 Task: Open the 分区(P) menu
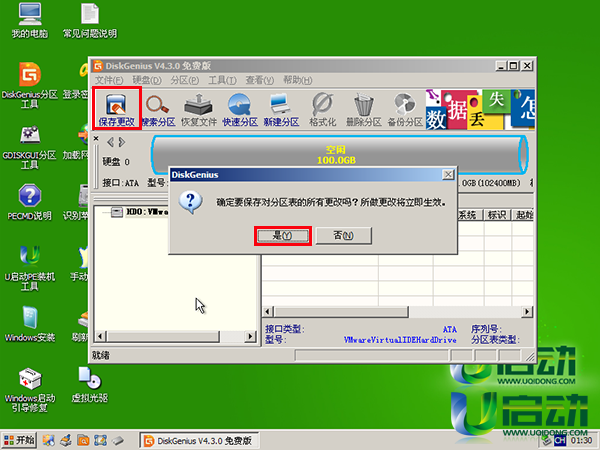point(184,80)
